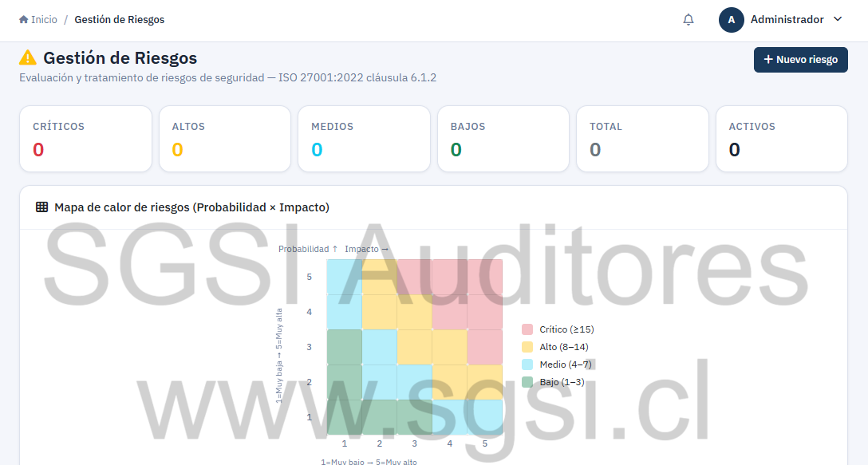Select heatmap cell probability 3 impact 1
Screen dimensions: 868x465
point(345,347)
